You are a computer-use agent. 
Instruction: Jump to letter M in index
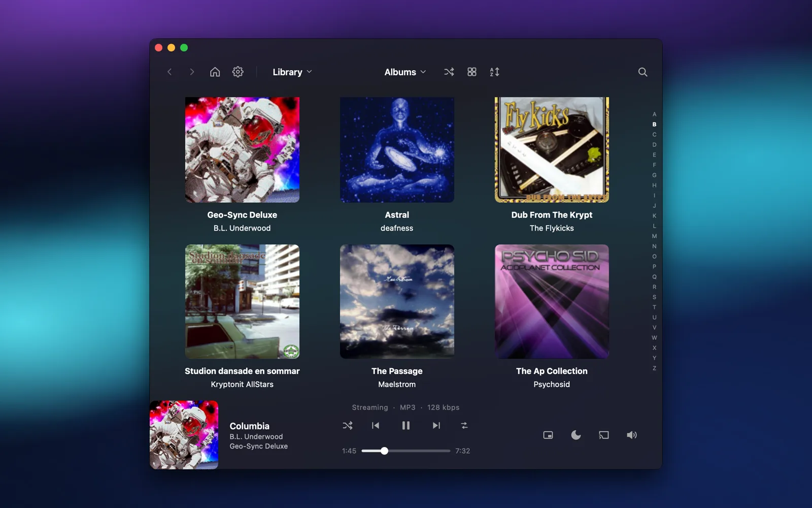pos(654,236)
